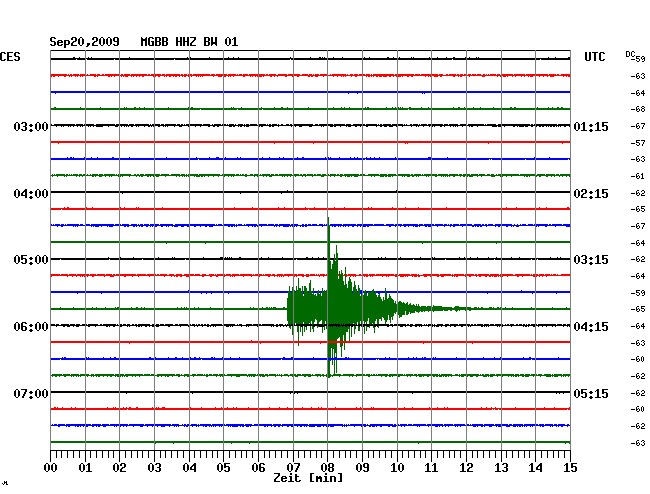Viewport: 650px width, 494px height.
Task: Select the 02:15 UTC time label
Action: [x=591, y=194]
